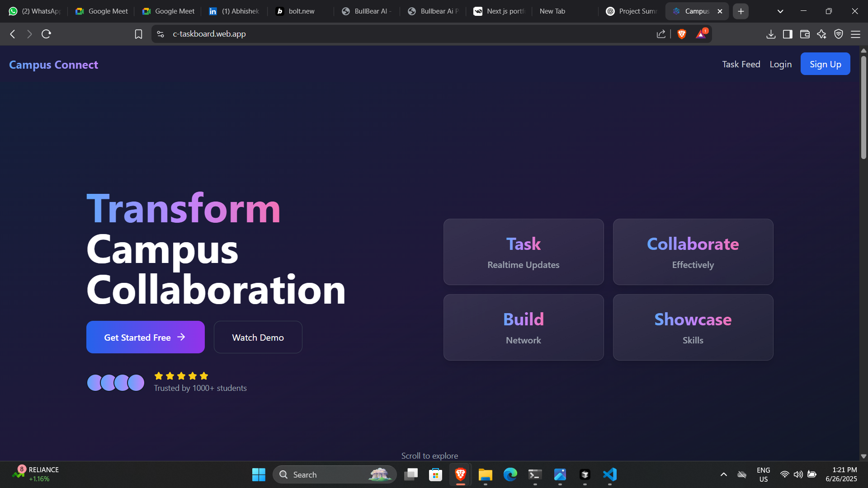Open Leo AI sparkle icon

(821, 34)
